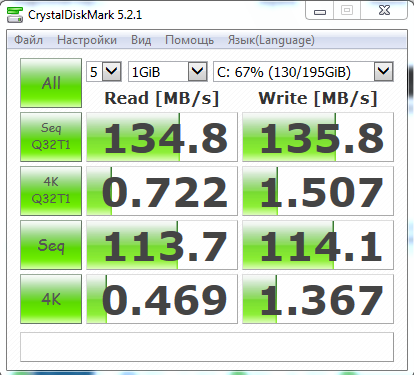Minimize the CrystalDiskMark window
Image resolution: width=414 pixels, height=375 pixels.
(x=320, y=11)
